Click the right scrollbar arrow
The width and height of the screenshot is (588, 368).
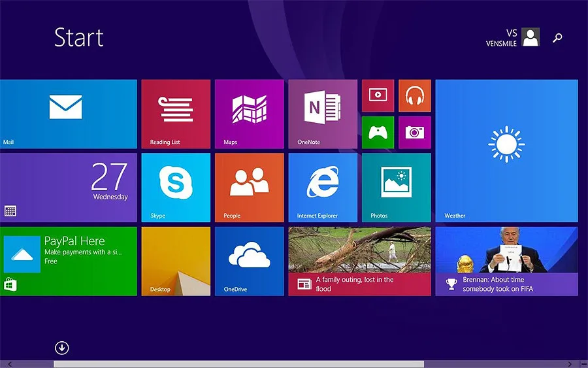[570, 364]
